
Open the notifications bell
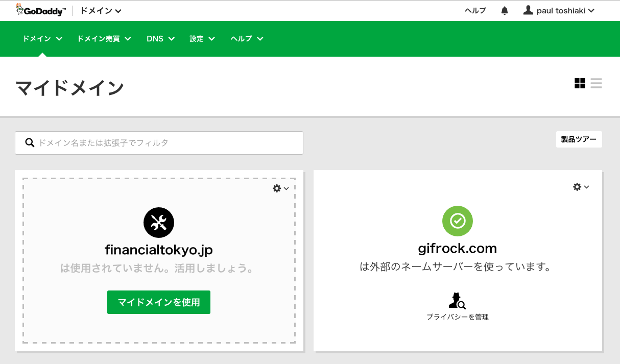505,10
